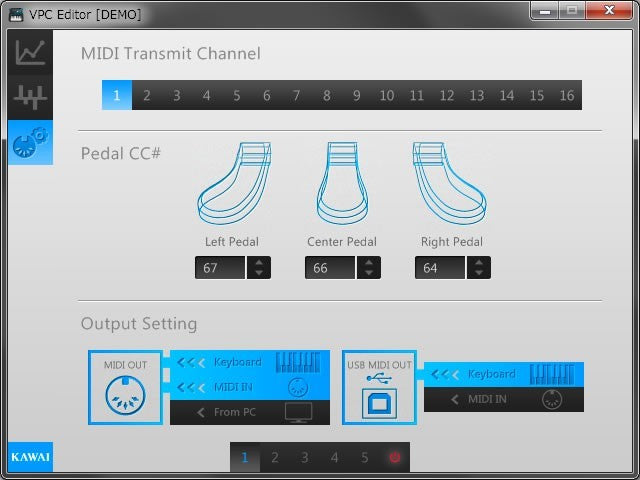640x480 pixels.
Task: Click the Center Pedal illustration
Action: tap(342, 183)
